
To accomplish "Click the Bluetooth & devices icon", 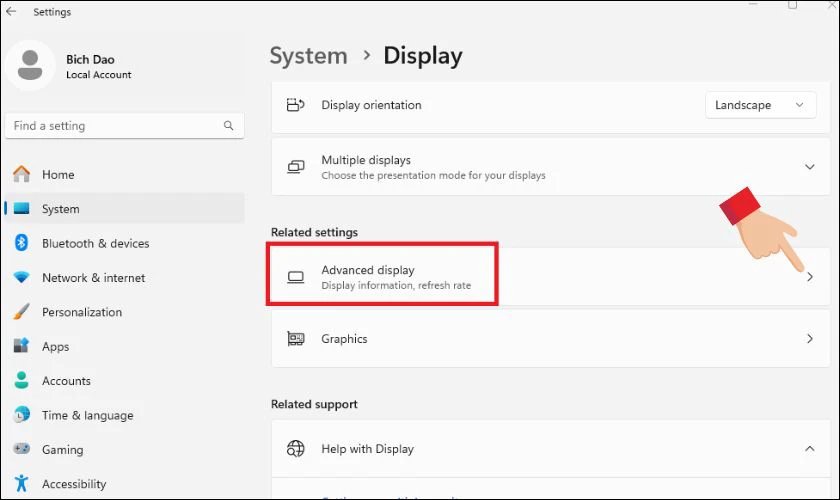I will tap(21, 243).
